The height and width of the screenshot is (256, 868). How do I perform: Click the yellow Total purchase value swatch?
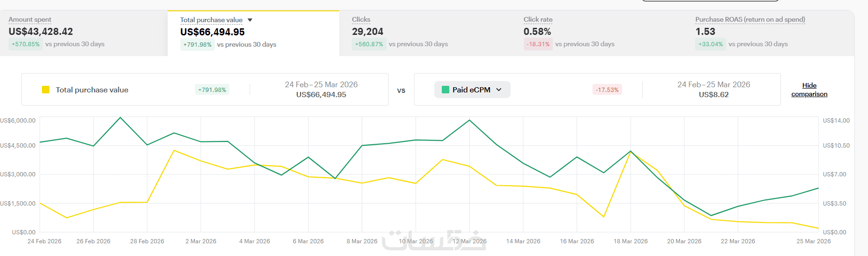[x=46, y=90]
